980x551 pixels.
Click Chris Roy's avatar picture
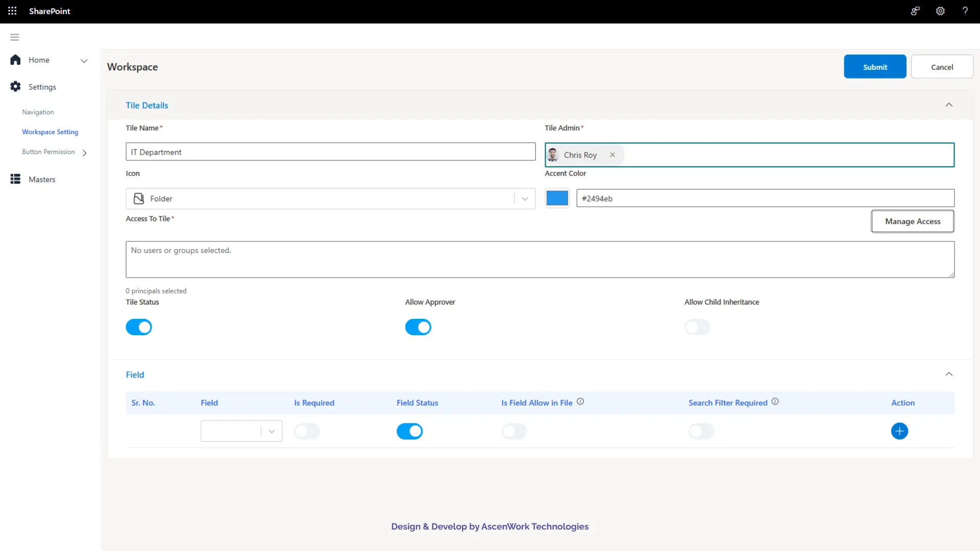[553, 155]
